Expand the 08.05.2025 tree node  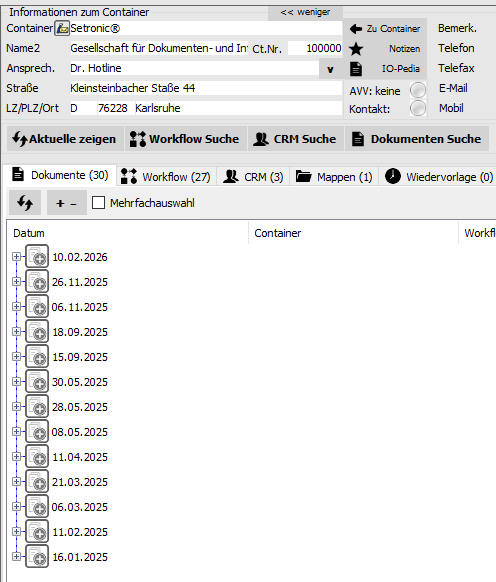click(16, 431)
